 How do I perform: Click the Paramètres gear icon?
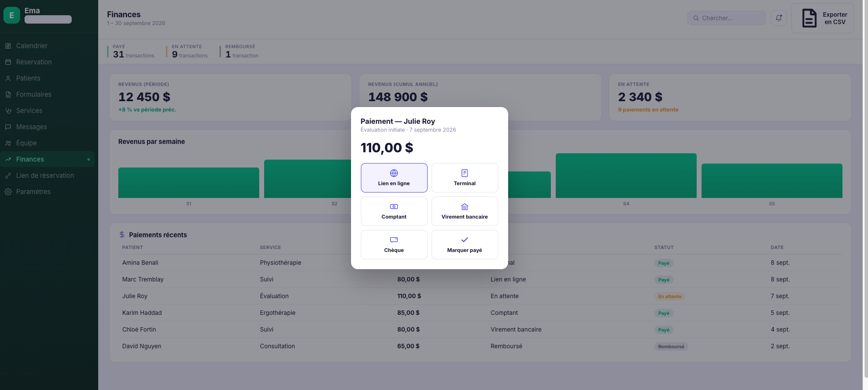8,192
